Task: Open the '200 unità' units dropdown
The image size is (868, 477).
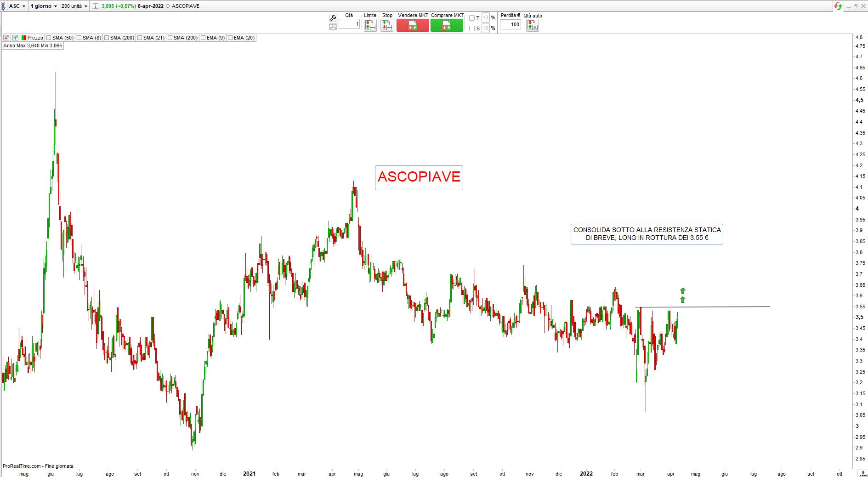Action: coord(74,6)
